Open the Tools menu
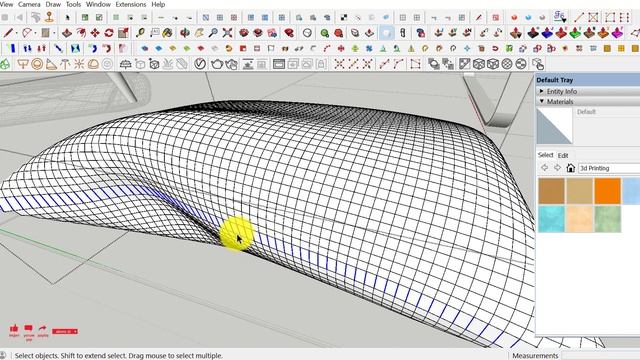 (73, 4)
